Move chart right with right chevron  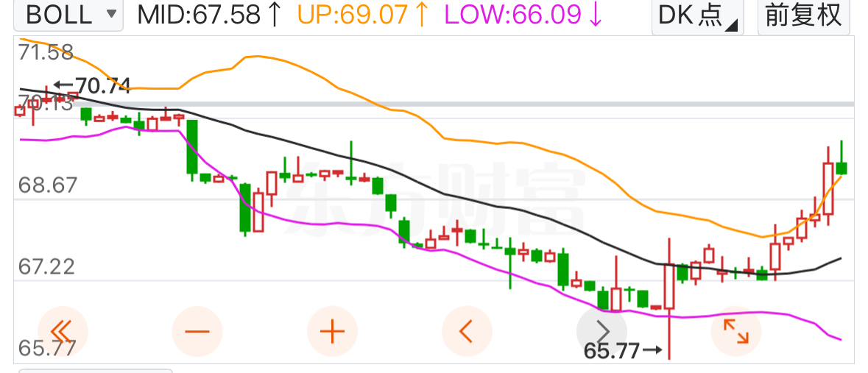pyautogui.click(x=601, y=332)
